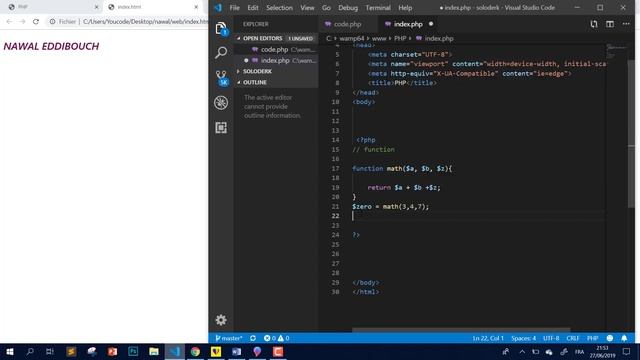Click Ln 22, Col 1 in status bar
This screenshot has width=640, height=360.
click(x=488, y=338)
